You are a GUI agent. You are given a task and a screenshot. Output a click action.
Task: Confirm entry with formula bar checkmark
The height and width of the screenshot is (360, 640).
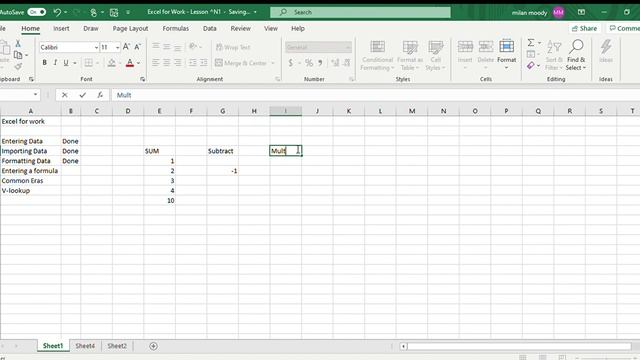83,95
